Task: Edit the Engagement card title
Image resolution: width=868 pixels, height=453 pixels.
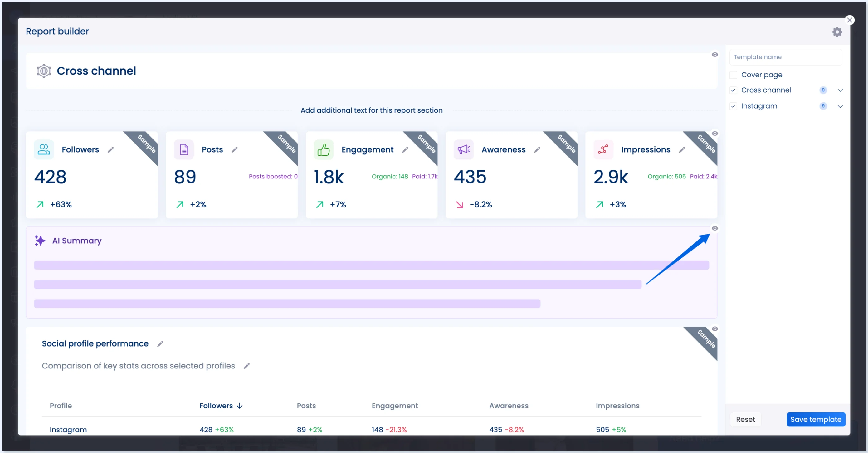Action: pyautogui.click(x=405, y=150)
